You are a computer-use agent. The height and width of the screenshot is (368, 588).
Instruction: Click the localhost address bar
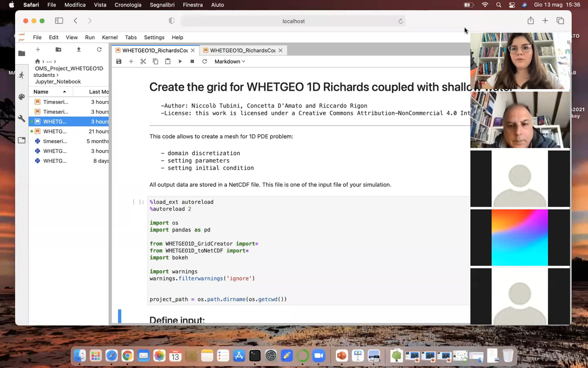pos(293,21)
